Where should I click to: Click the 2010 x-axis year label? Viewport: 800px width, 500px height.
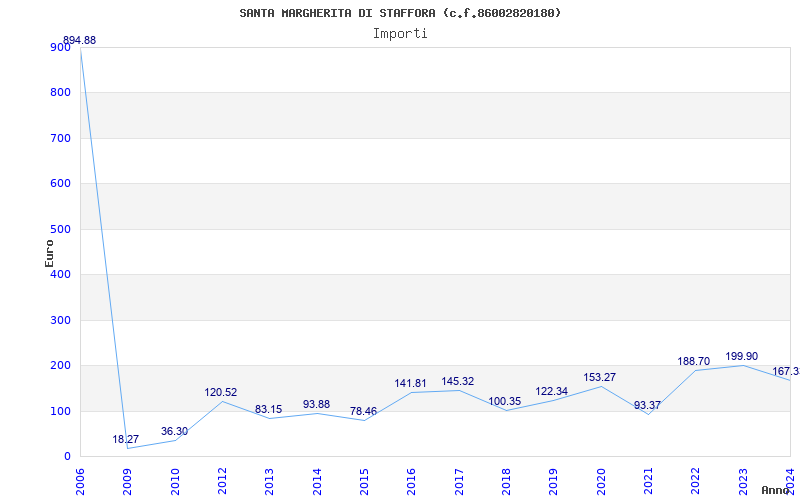tap(175, 482)
